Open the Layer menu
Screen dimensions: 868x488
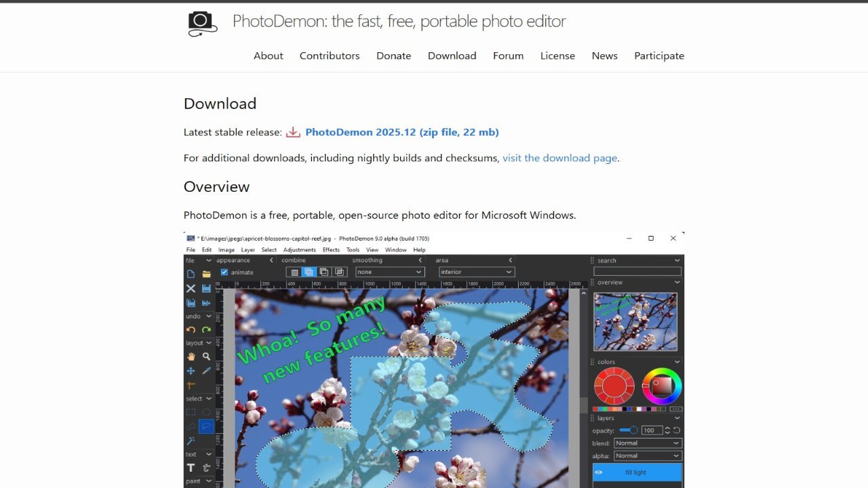pyautogui.click(x=248, y=250)
